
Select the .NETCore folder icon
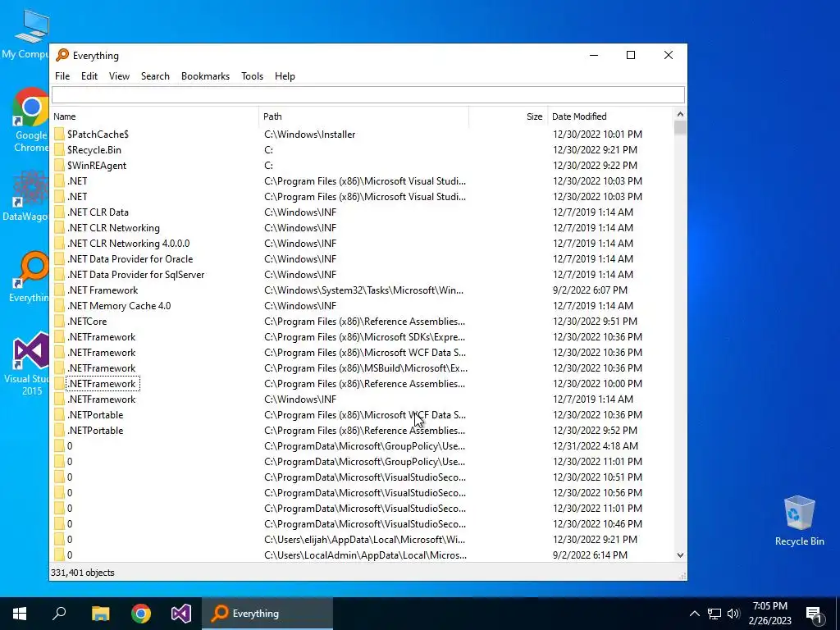(x=59, y=321)
